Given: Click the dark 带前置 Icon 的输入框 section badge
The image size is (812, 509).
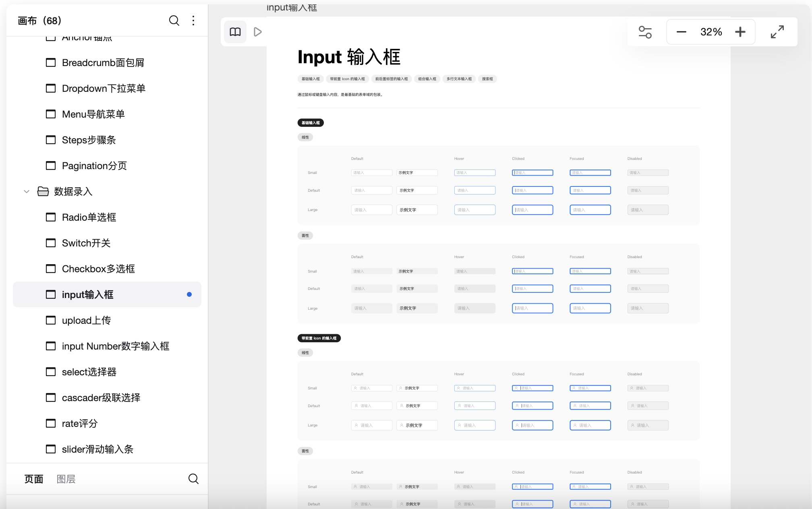Looking at the screenshot, I should tap(319, 338).
